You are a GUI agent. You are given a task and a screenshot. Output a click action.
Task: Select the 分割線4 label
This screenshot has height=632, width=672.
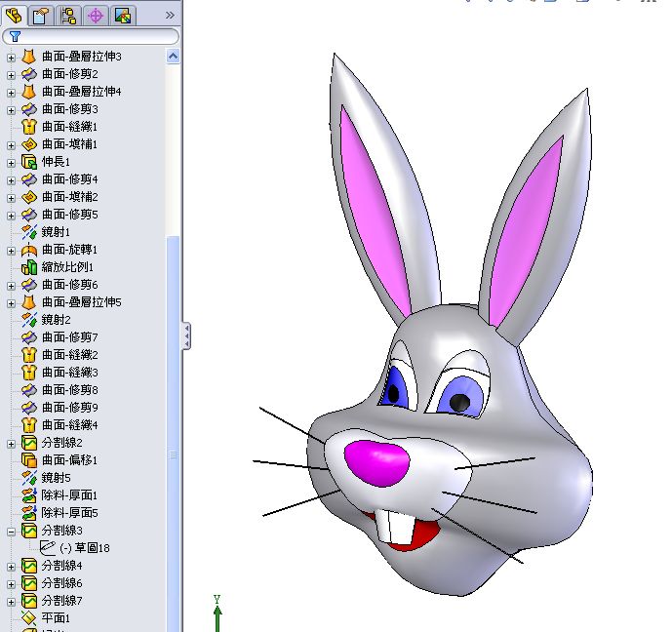61,566
